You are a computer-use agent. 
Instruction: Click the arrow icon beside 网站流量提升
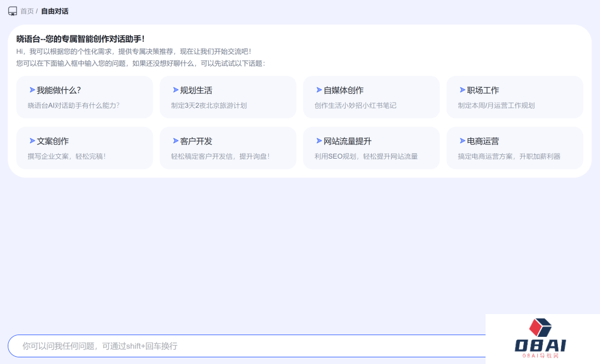coord(319,140)
